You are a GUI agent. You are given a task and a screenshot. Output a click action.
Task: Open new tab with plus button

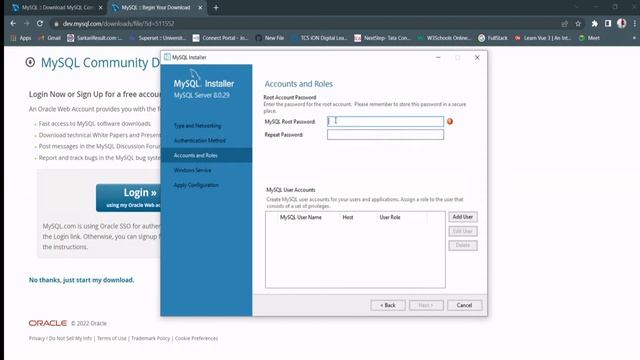click(216, 7)
